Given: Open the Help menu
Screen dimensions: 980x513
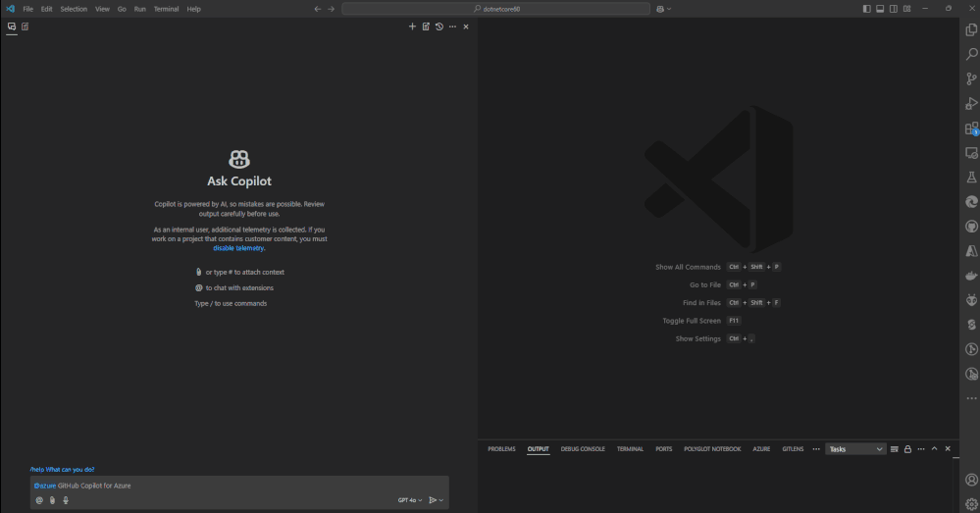Looking at the screenshot, I should click(x=194, y=9).
